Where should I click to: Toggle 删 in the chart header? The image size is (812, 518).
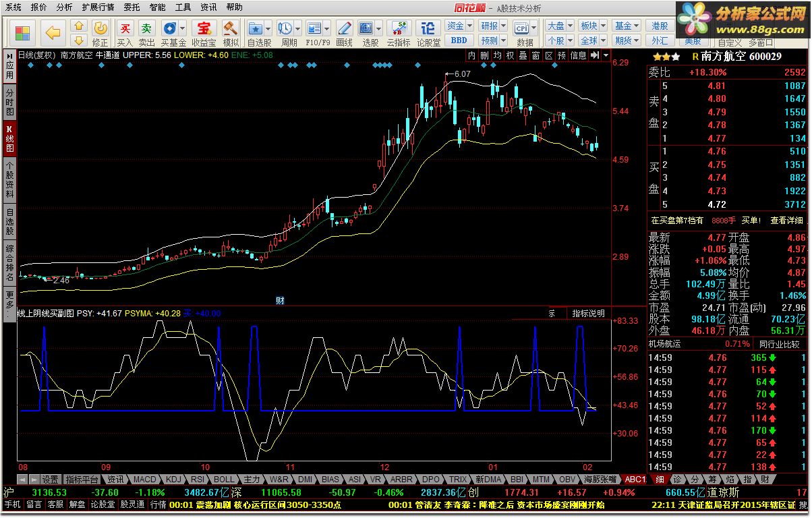pos(485,55)
